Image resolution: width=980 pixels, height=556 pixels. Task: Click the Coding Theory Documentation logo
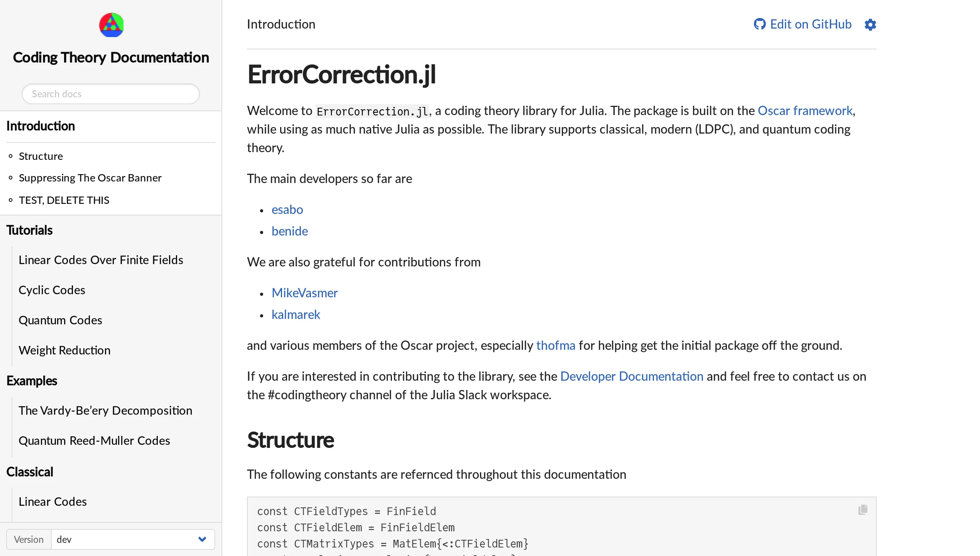coord(111,24)
